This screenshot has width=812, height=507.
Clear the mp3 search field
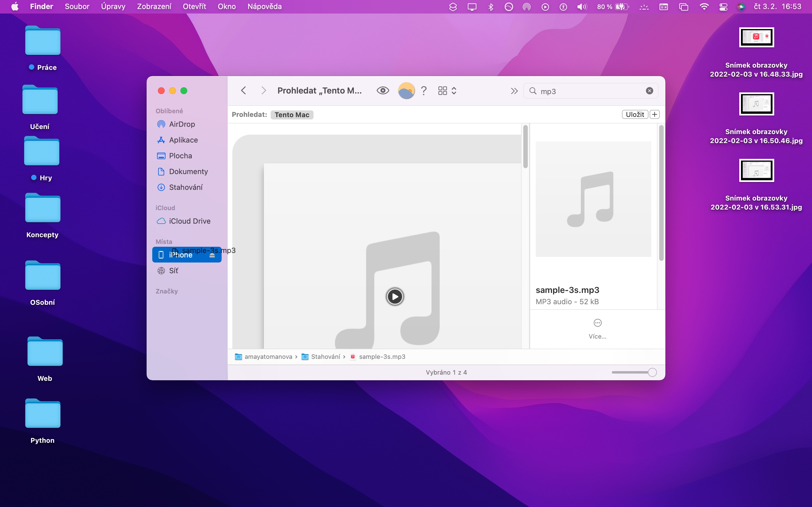point(649,91)
